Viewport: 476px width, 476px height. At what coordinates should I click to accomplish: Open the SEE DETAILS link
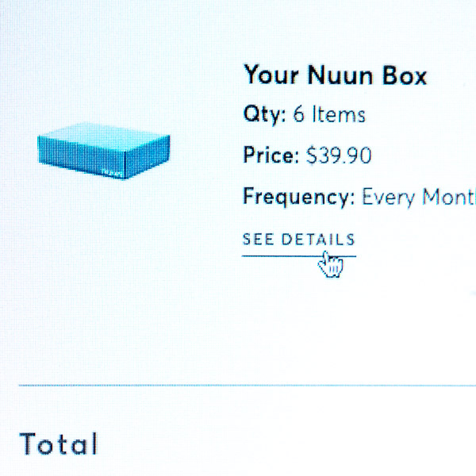point(299,240)
